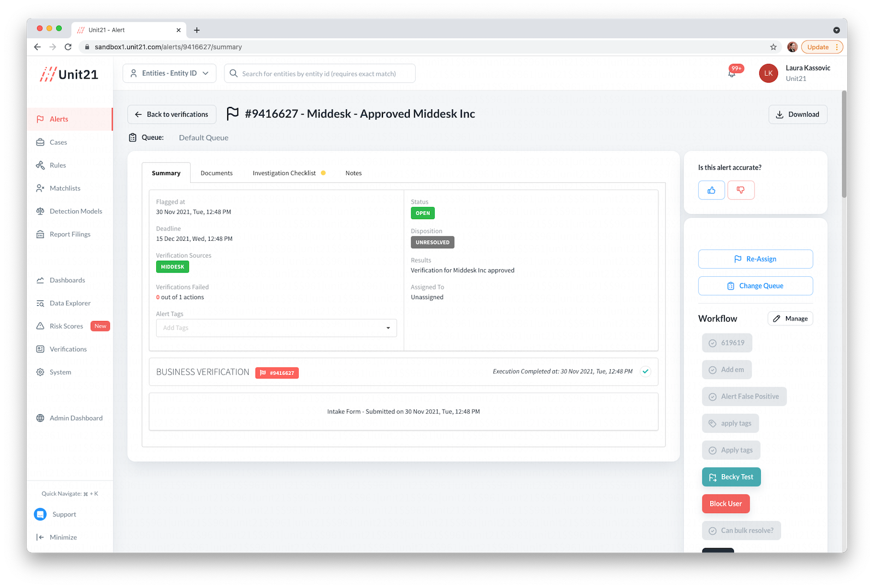Click the Report Filings building icon
The width and height of the screenshot is (874, 588).
click(40, 234)
